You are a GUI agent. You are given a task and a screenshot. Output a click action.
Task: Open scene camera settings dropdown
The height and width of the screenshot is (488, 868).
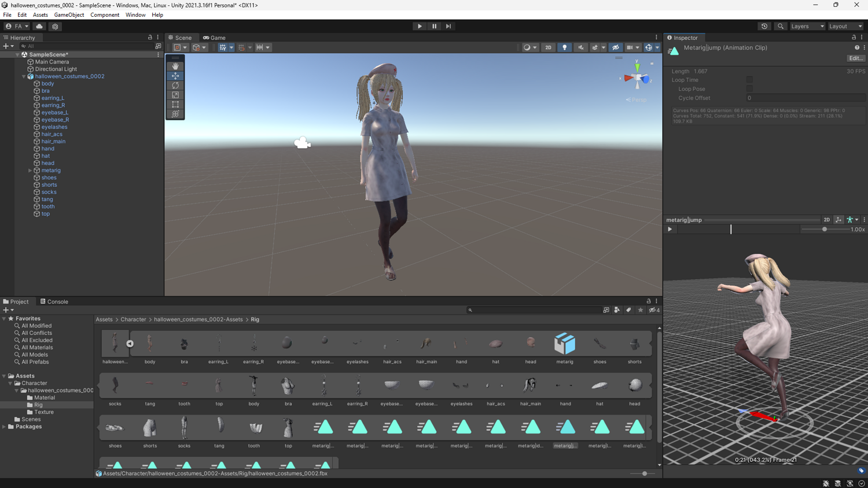(632, 47)
